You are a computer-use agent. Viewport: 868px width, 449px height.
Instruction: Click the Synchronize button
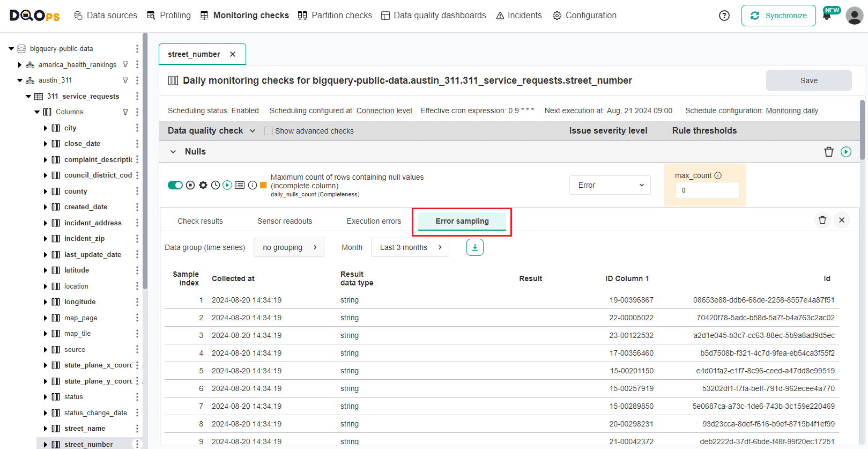coord(778,16)
